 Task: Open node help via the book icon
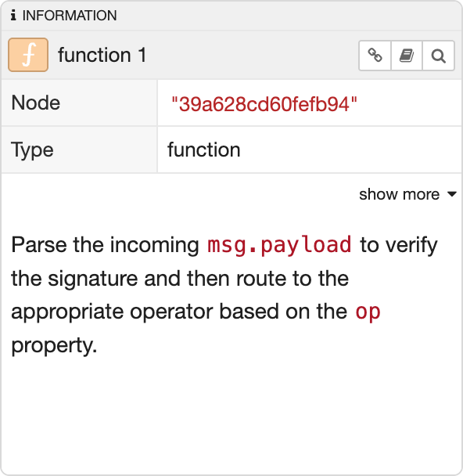[407, 56]
